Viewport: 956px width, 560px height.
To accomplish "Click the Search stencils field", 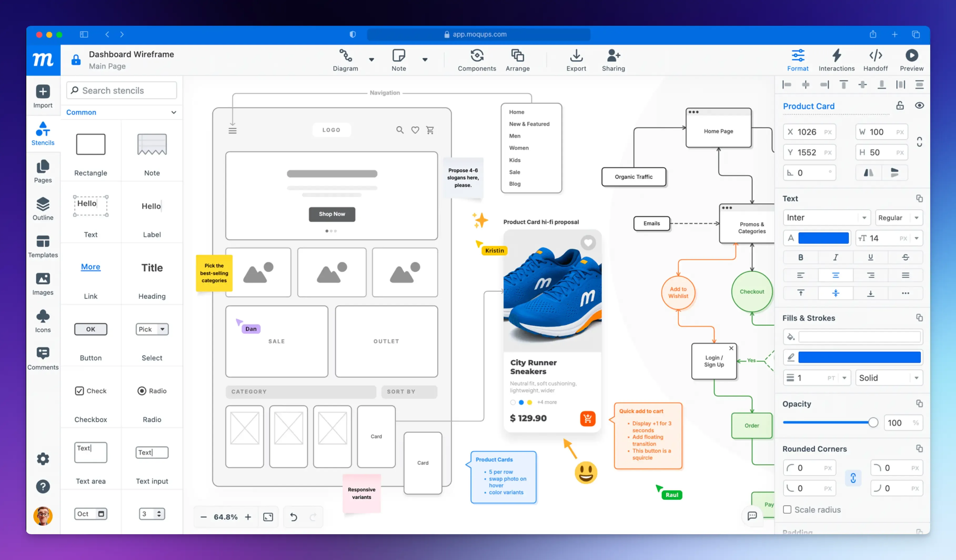I will 121,90.
